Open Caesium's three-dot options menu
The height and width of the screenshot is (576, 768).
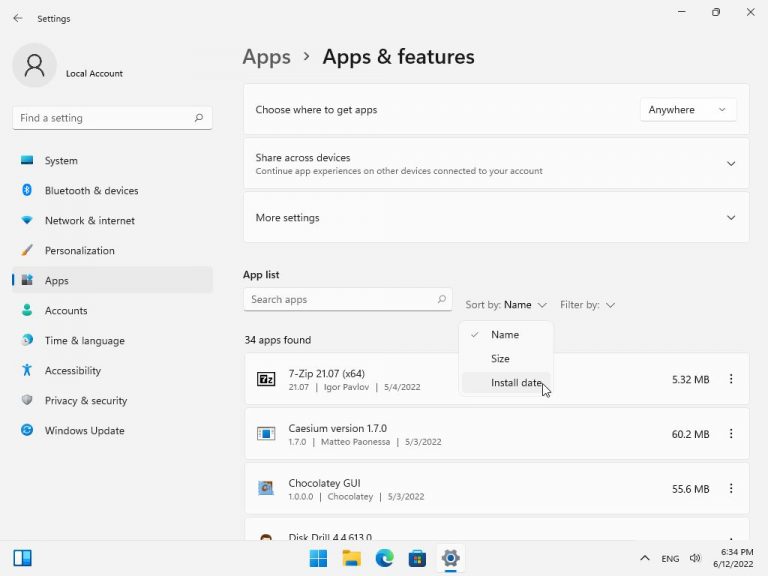[731, 434]
